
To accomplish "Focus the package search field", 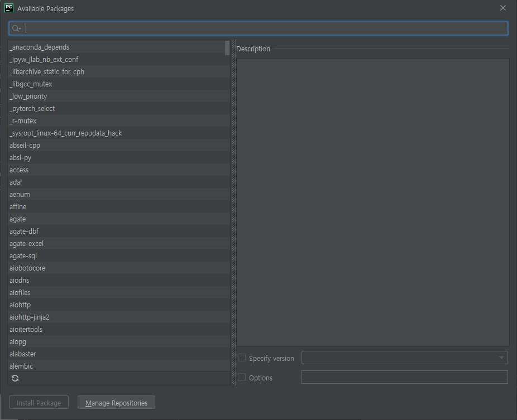I will (258, 28).
